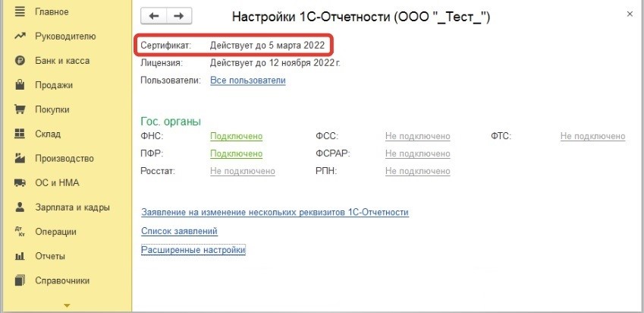Open the Покупки section
Viewport: 644px width, 313px height.
tap(52, 109)
